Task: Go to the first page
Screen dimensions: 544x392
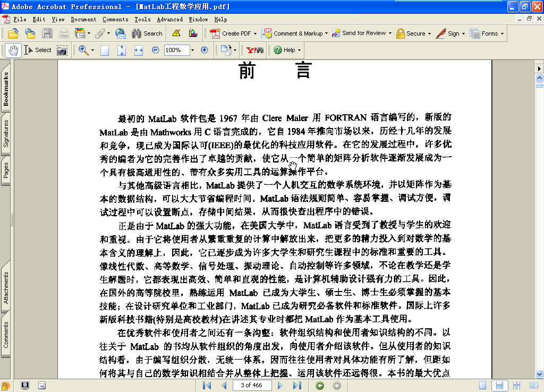Action: (x=207, y=386)
